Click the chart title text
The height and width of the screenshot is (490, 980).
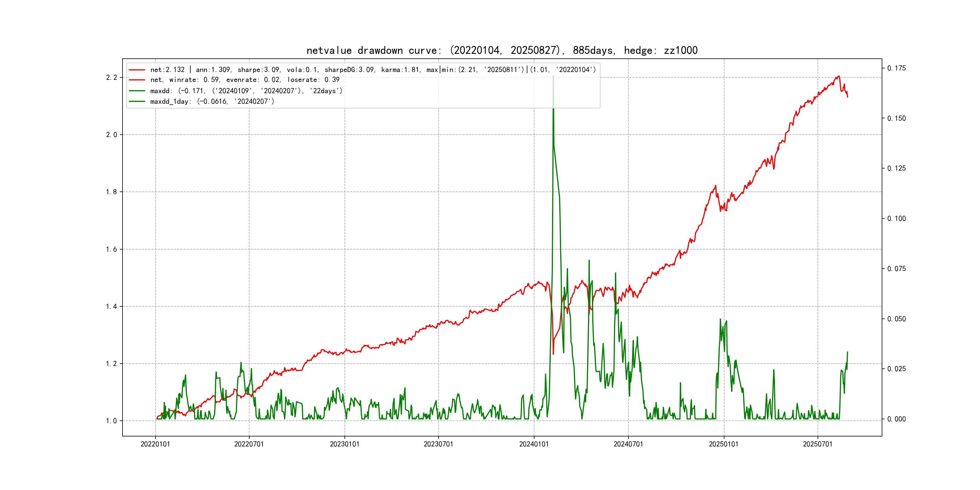[502, 50]
